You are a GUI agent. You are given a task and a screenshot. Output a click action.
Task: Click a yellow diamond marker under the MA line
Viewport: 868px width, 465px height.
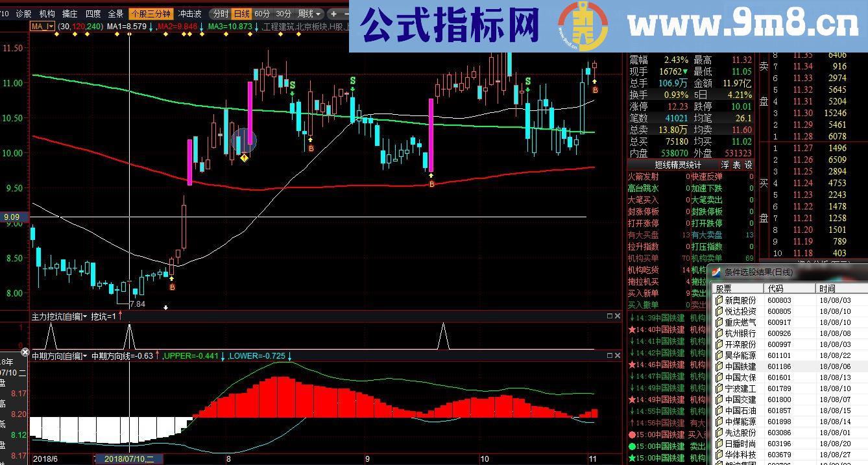coord(244,158)
